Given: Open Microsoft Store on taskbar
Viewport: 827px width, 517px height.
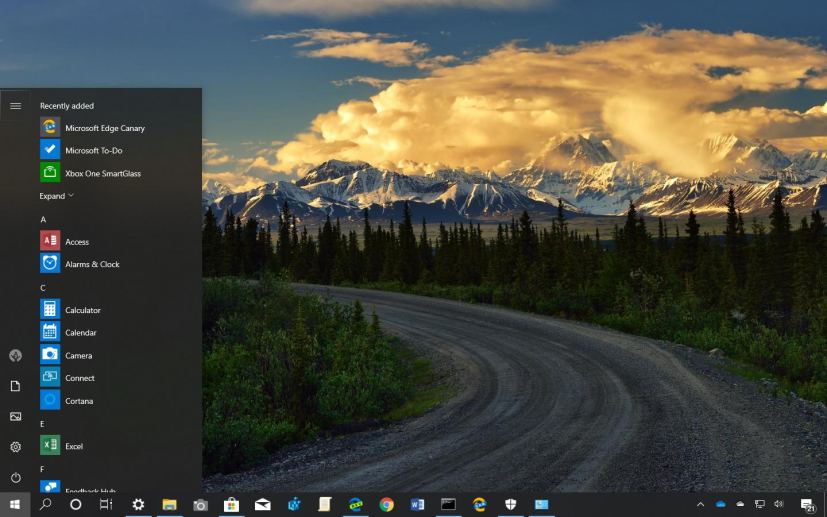Looking at the screenshot, I should [232, 504].
